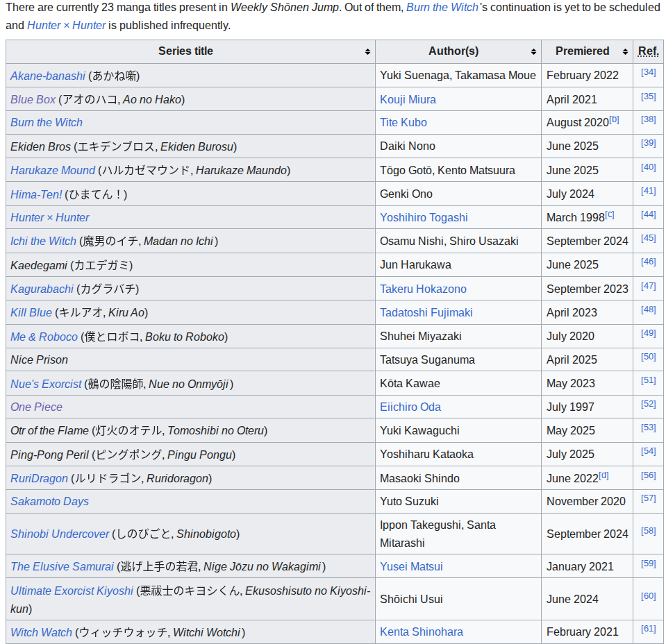Follow reference [35] for Blue Box
Screen dimensions: 666x644
tap(648, 96)
